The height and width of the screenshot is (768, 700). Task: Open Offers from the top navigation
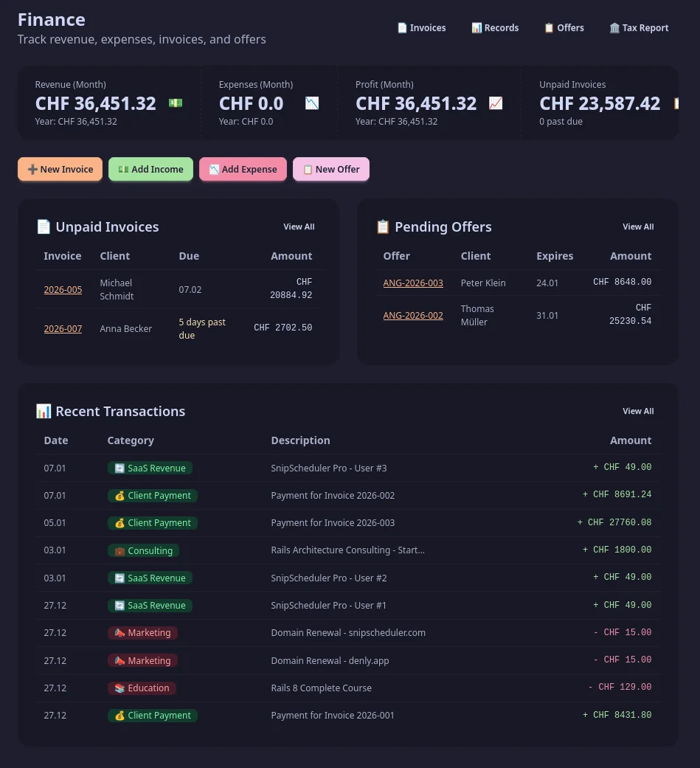point(564,28)
